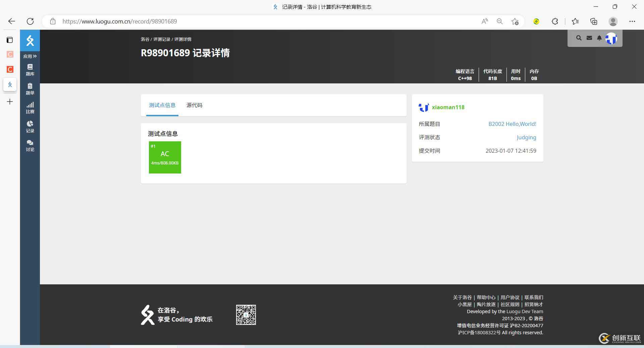Open 帮助中心 footer link

486,297
